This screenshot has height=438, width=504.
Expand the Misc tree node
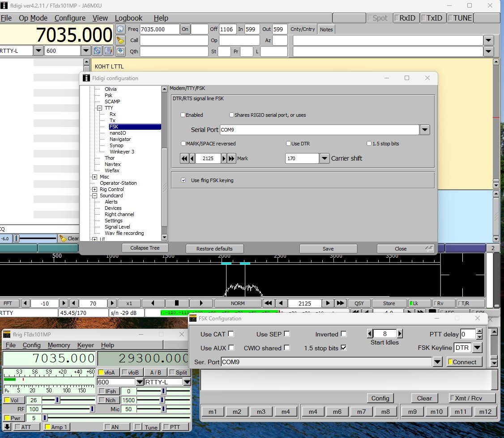pyautogui.click(x=94, y=177)
